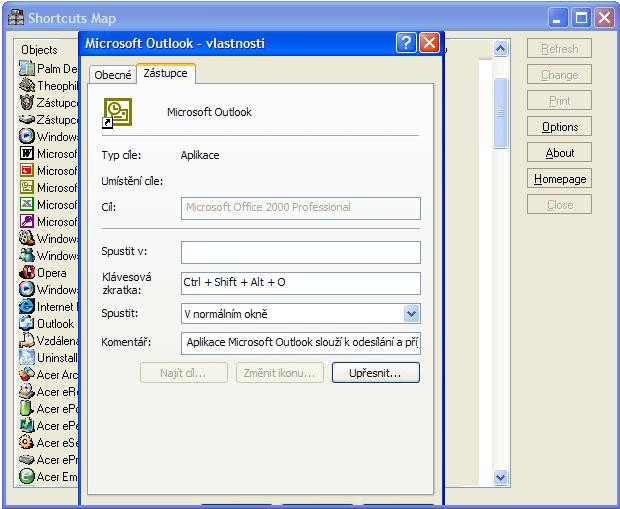Viewport: 620px width, 509px height.
Task: Select the Internet Explorer icon
Action: click(x=27, y=306)
